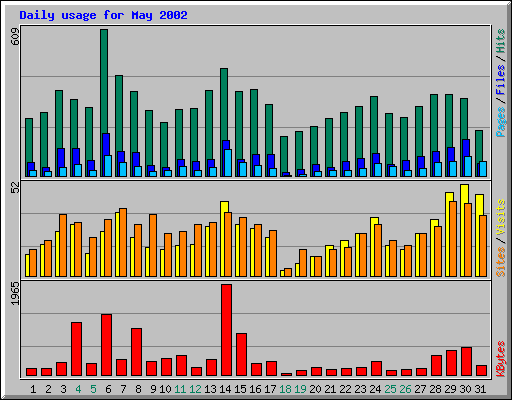The image size is (512, 400).
Task: Click day label 6 on the x-axis
Action: pos(108,389)
